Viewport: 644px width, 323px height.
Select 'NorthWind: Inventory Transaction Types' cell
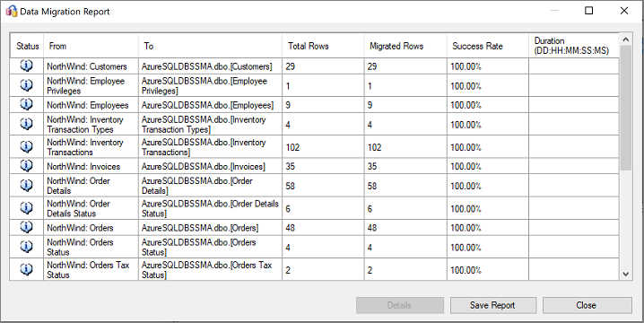(91, 124)
